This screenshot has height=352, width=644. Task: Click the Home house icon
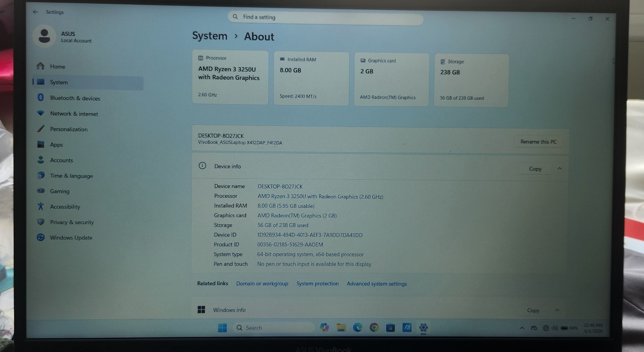pos(41,66)
